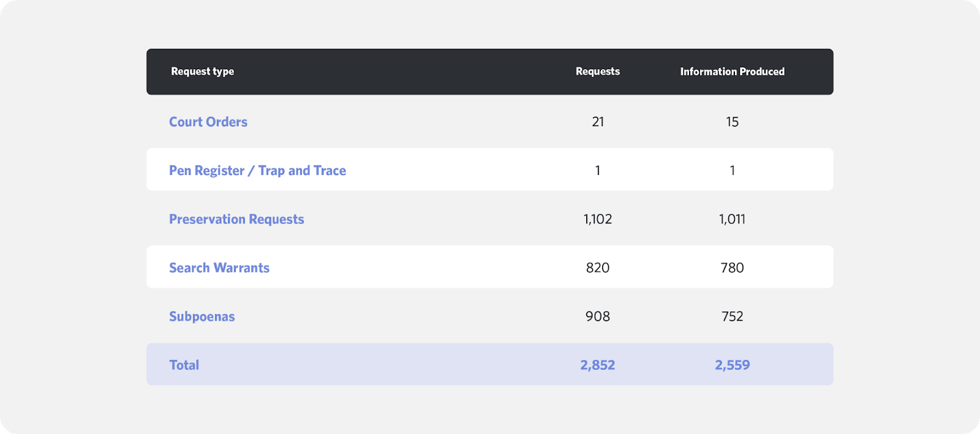Select the Requests column header
This screenshot has width=980, height=434.
click(x=597, y=72)
